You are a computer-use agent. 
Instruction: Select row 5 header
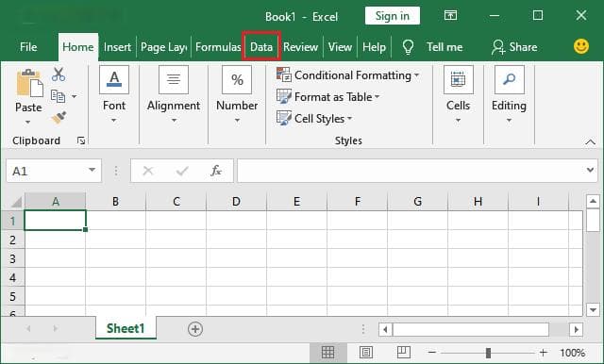[x=12, y=296]
